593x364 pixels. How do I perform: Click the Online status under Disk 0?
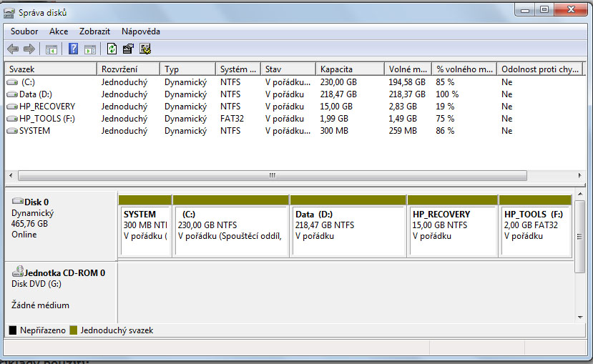24,235
